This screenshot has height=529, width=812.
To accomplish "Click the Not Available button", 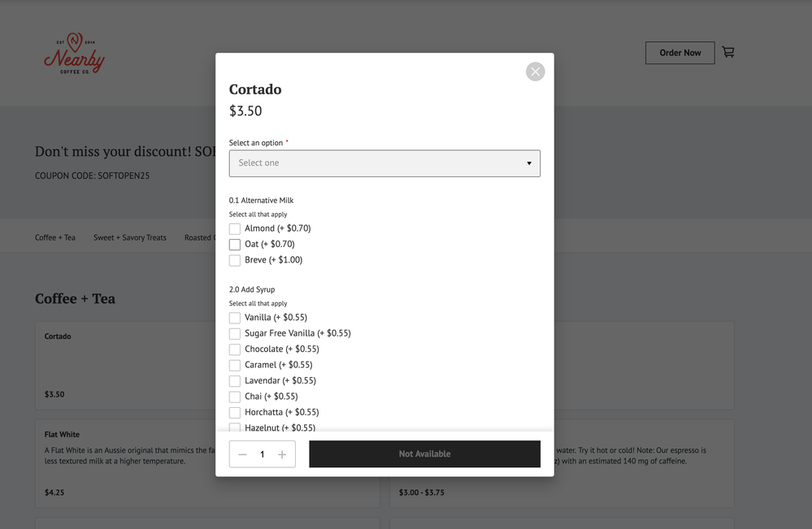I will (424, 454).
